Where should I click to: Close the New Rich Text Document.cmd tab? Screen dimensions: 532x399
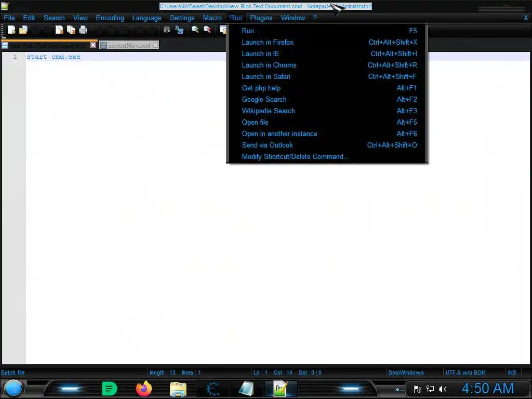94,45
